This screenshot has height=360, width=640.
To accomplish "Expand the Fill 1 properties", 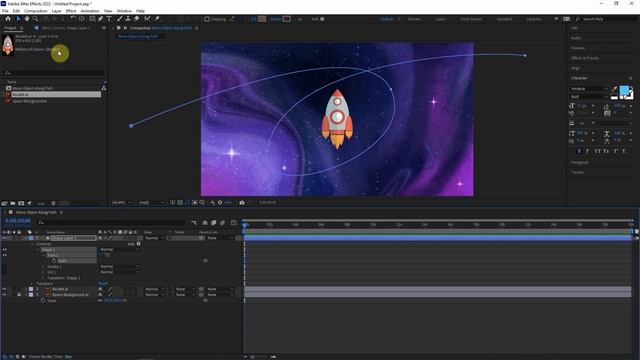I will 43,272.
